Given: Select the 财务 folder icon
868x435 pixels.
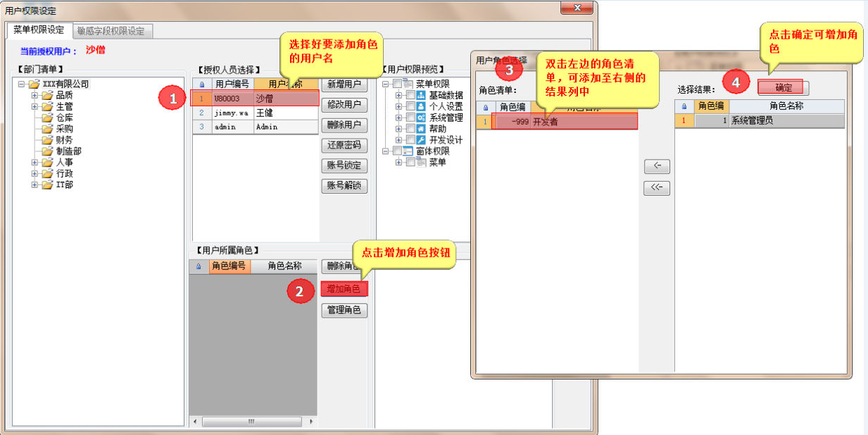Looking at the screenshot, I should (47, 140).
